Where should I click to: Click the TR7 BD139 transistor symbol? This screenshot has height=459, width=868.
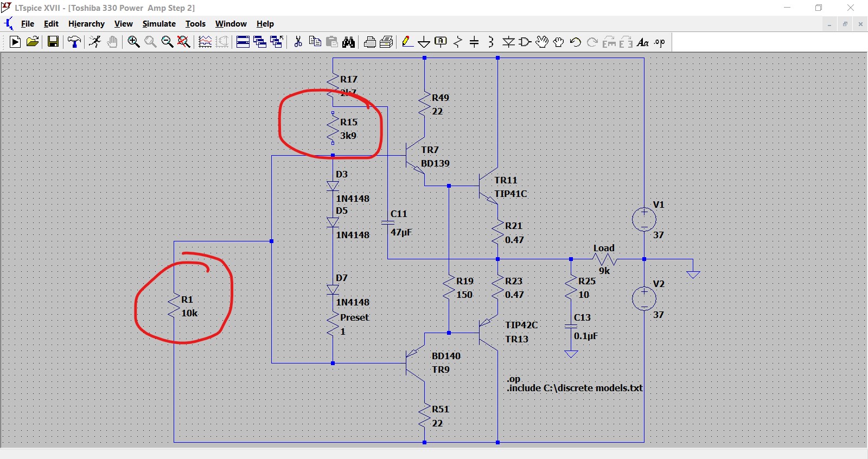pyautogui.click(x=414, y=156)
